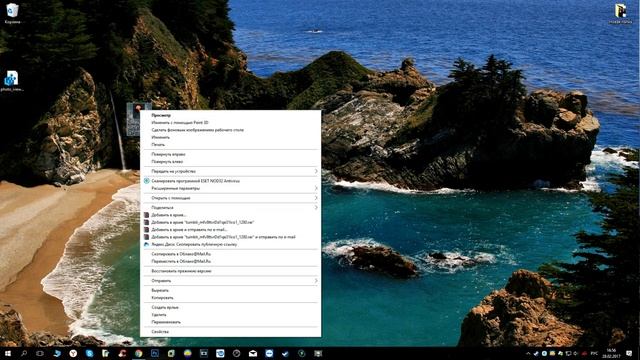This screenshot has height=360, width=640.
Task: Click 'Скопировать в Облако@Mail.Ru'
Action: click(x=181, y=254)
